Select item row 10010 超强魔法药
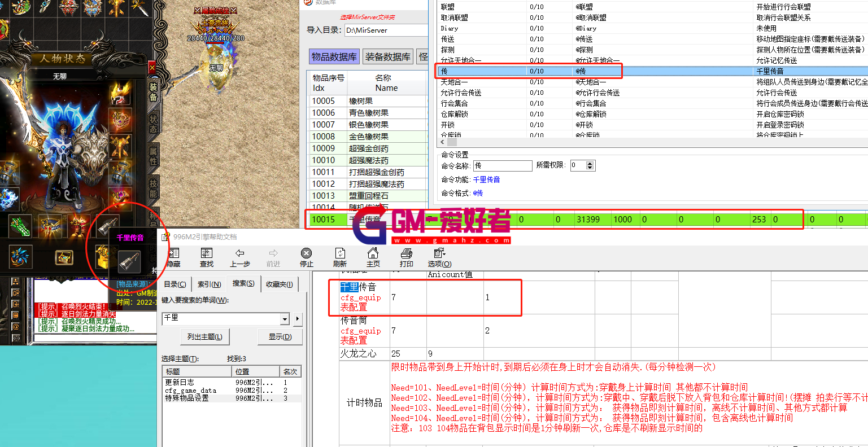This screenshot has width=868, height=447. click(x=368, y=160)
